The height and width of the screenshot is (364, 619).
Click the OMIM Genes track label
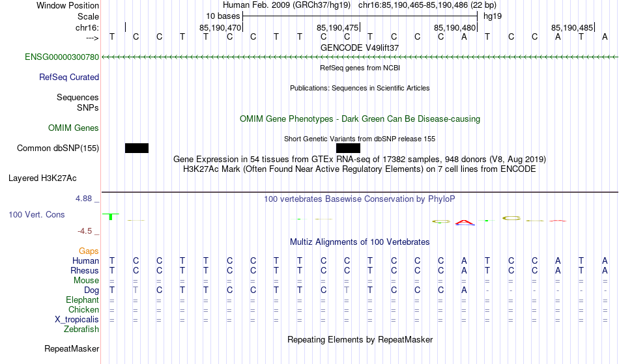(74, 128)
